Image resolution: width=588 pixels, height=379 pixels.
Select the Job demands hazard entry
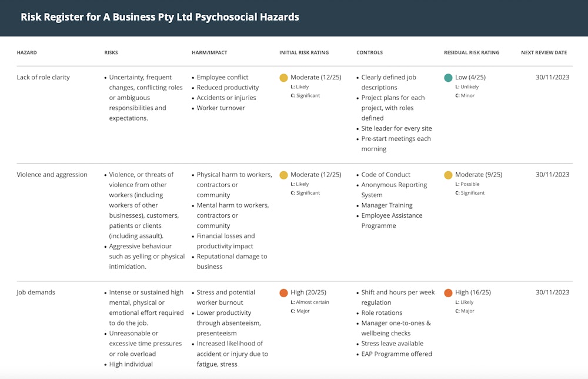(37, 292)
